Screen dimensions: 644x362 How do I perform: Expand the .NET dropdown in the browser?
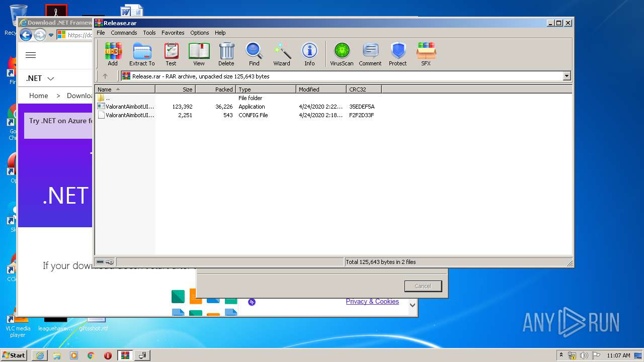[x=40, y=78]
